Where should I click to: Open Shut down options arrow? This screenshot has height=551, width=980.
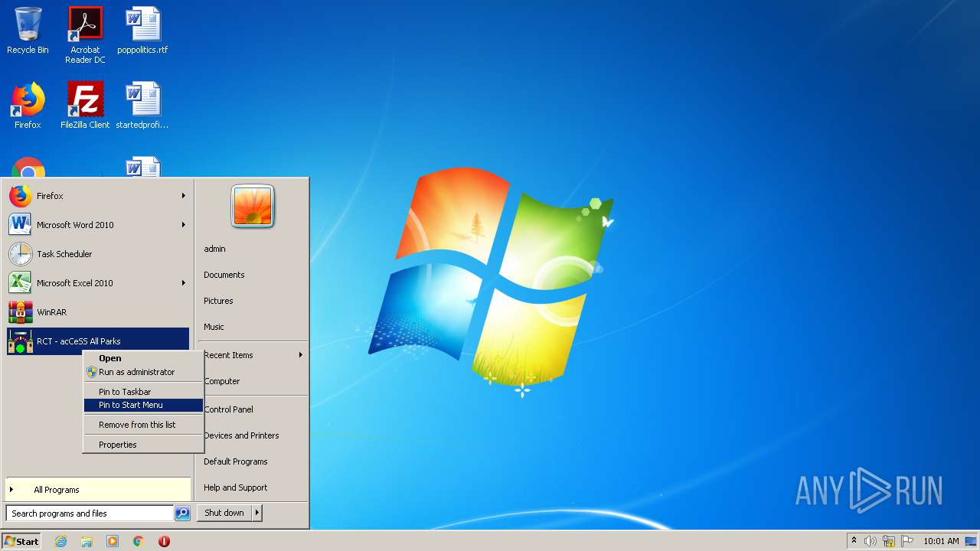257,514
